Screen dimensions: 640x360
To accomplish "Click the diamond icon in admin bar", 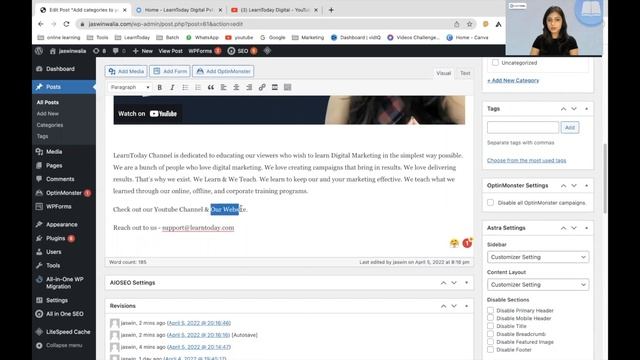I will point(267,51).
